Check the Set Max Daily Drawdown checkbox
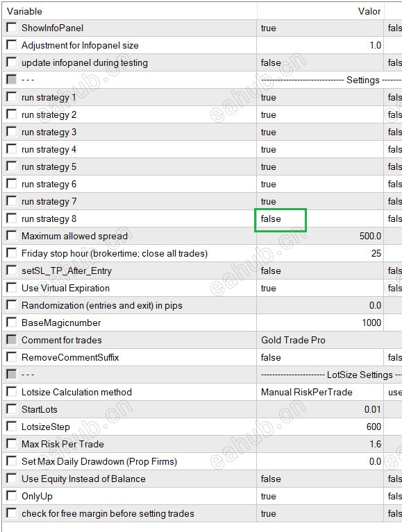 coord(12,461)
